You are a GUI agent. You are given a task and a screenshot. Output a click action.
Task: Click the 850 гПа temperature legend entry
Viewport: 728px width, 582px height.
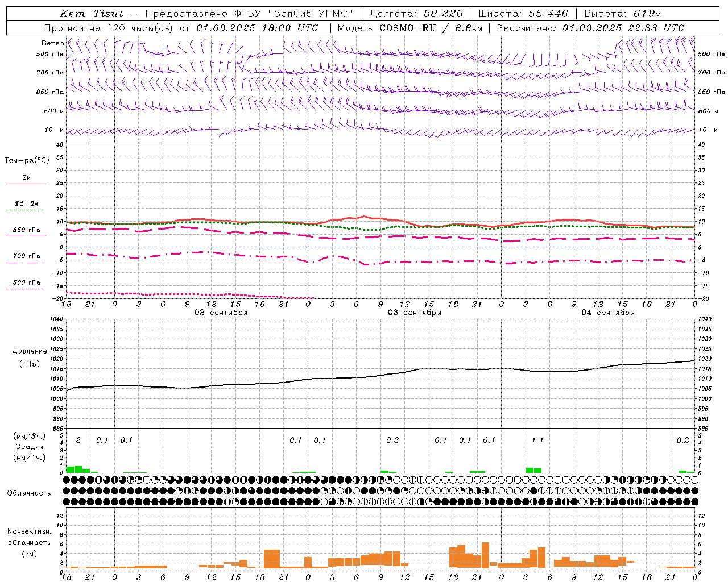(26, 230)
